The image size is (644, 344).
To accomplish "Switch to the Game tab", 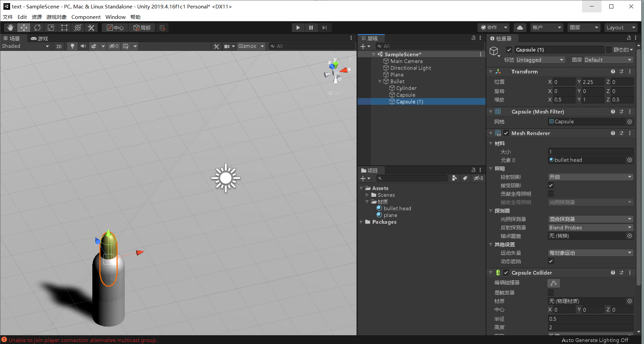I will point(39,38).
